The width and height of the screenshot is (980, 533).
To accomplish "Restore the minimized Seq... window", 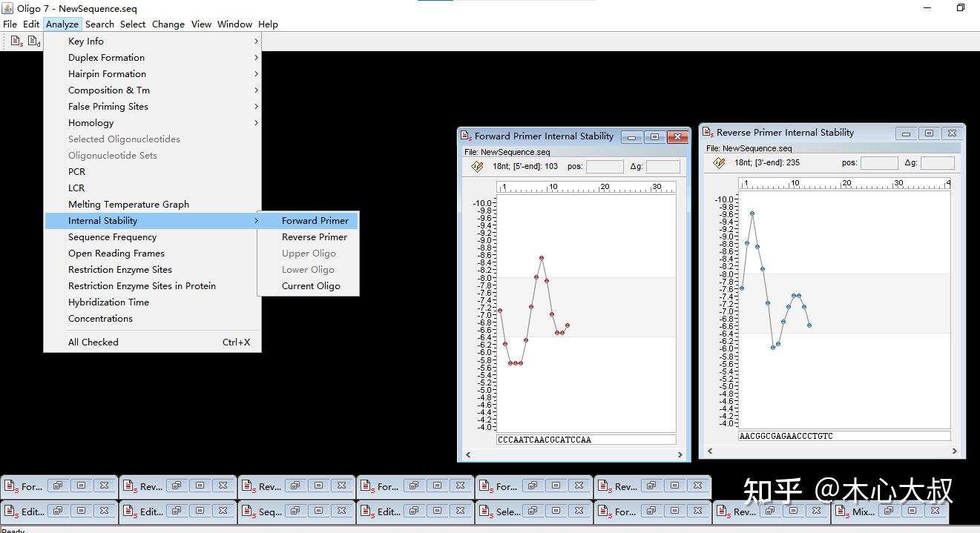I will 295,511.
